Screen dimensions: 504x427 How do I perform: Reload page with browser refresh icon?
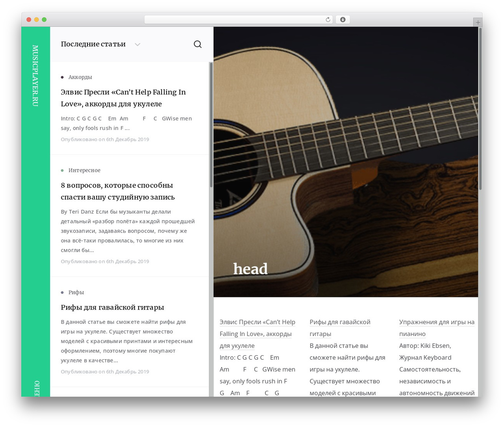point(328,20)
